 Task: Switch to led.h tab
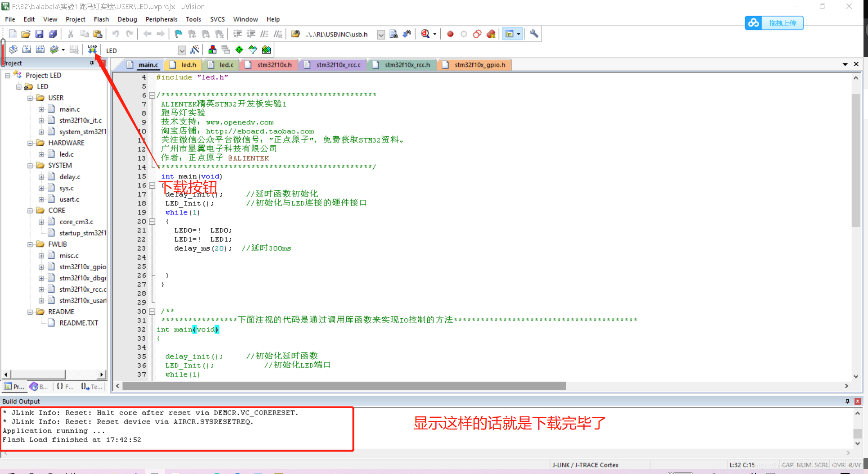[x=184, y=65]
